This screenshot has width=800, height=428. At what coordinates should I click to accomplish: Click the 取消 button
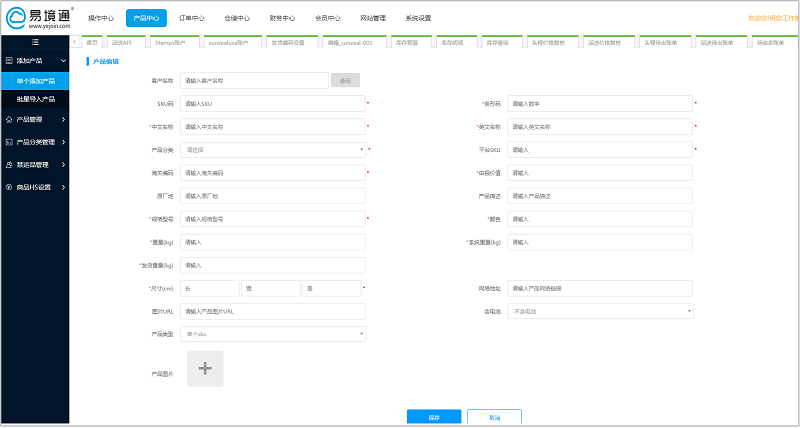494,417
